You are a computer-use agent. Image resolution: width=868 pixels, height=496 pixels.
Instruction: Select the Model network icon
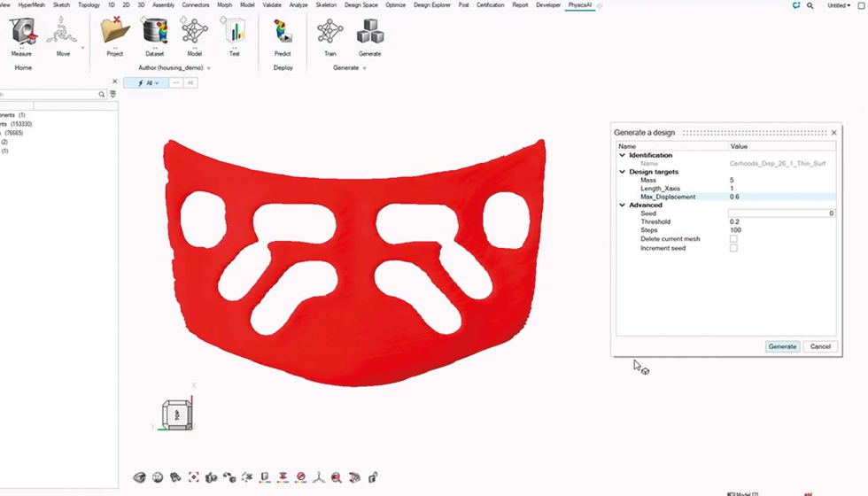194,31
